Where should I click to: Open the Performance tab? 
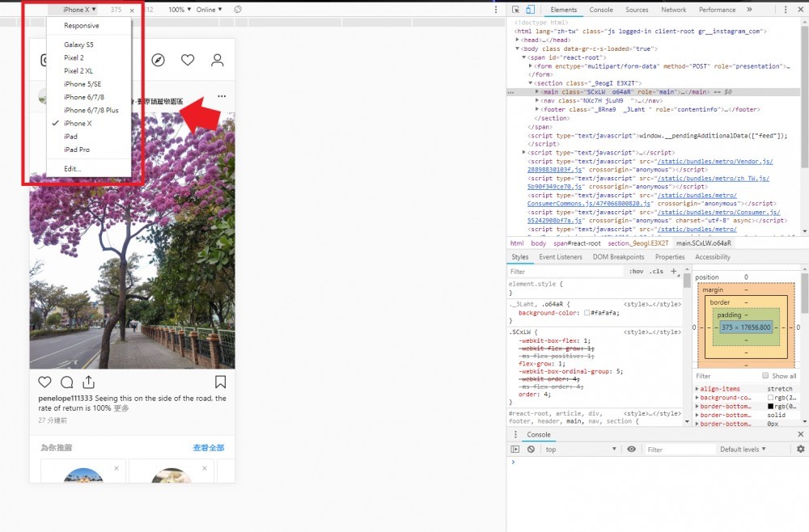717,9
